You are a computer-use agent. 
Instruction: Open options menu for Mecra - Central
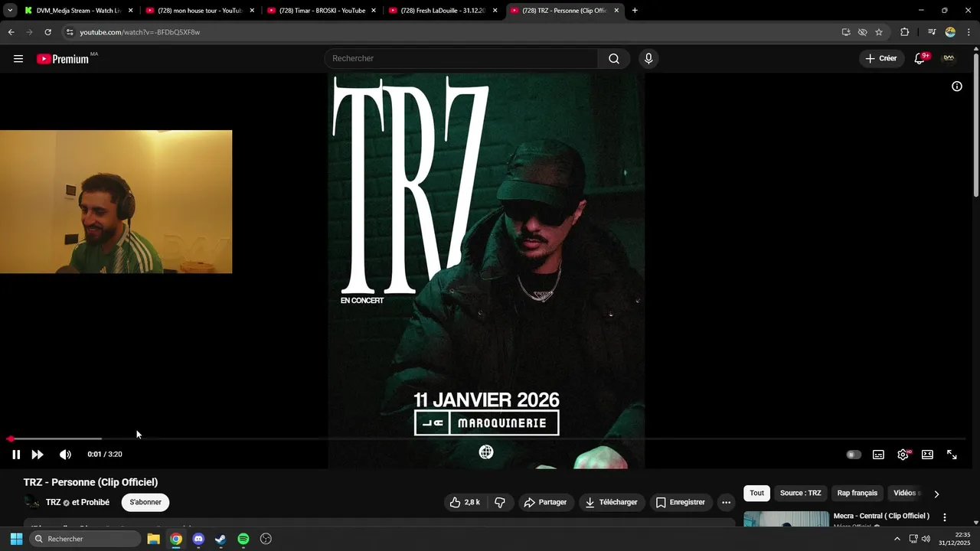[x=944, y=518]
